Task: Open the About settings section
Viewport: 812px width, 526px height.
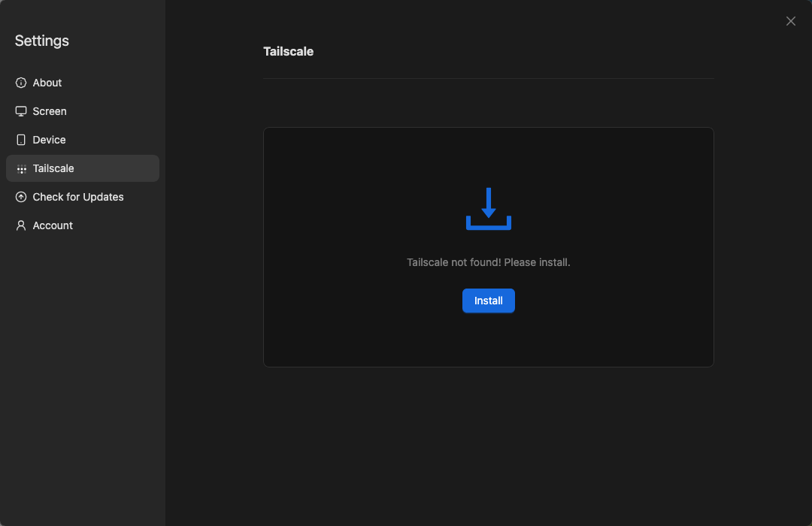Action: point(83,83)
